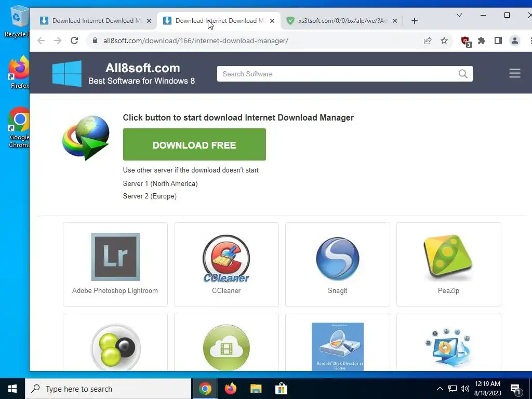
Task: Open the CCleaner software icon
Action: 227,259
